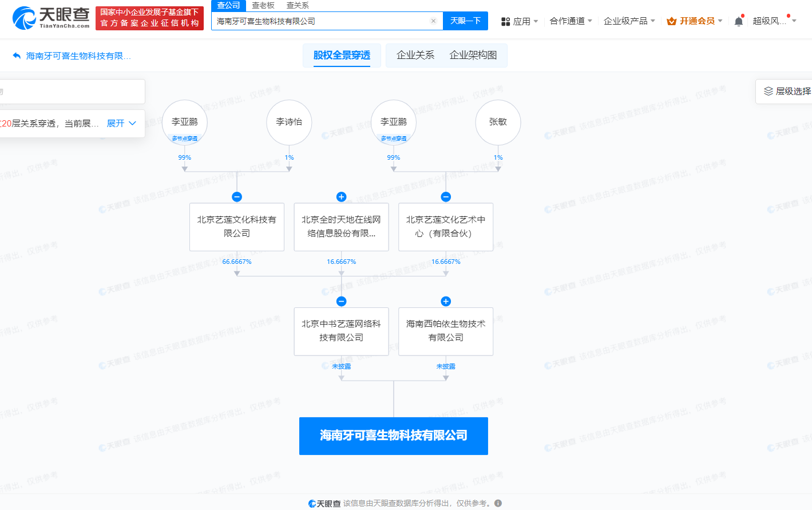
Task: Click the TianYanCha logo
Action: point(52,18)
